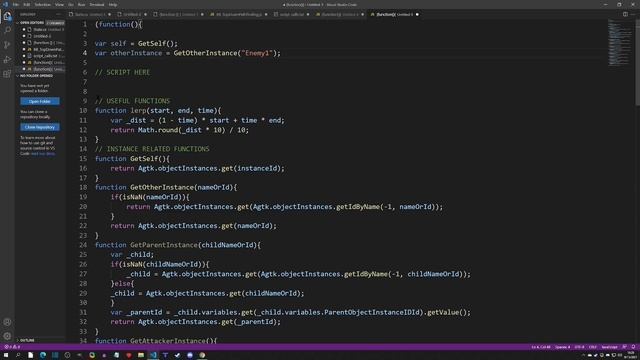Open the Selection menu
This screenshot has width=640, height=360.
(42, 4)
